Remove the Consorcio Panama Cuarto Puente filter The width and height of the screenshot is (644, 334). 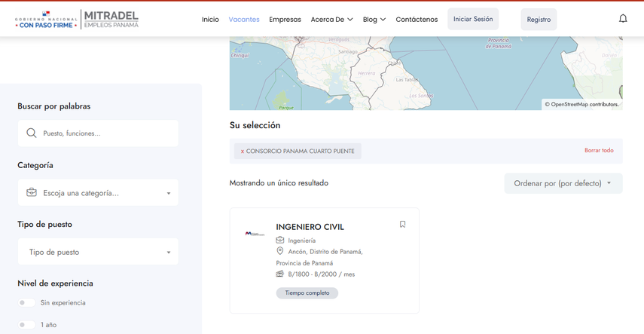243,152
